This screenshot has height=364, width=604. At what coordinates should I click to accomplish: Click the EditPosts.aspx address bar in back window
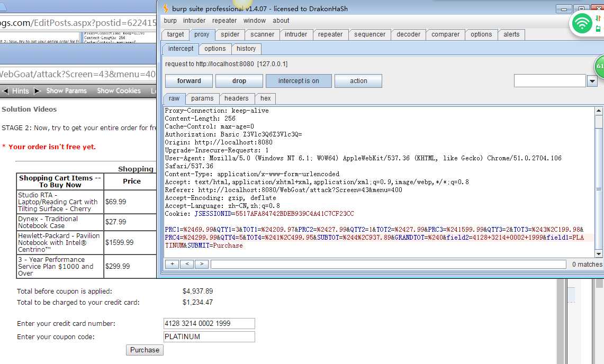[x=78, y=23]
